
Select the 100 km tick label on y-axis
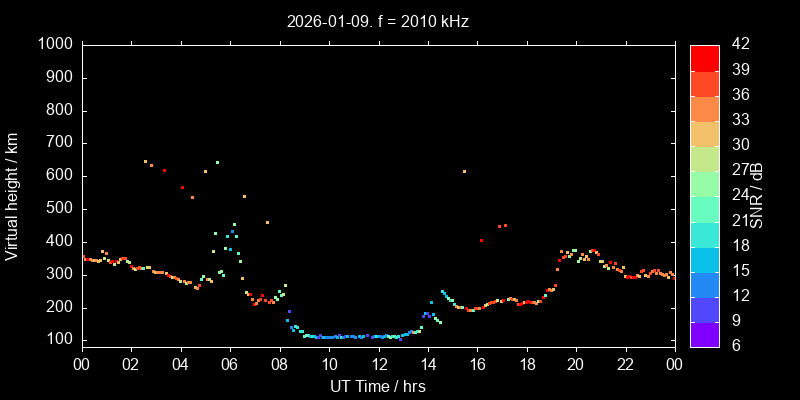pos(58,340)
